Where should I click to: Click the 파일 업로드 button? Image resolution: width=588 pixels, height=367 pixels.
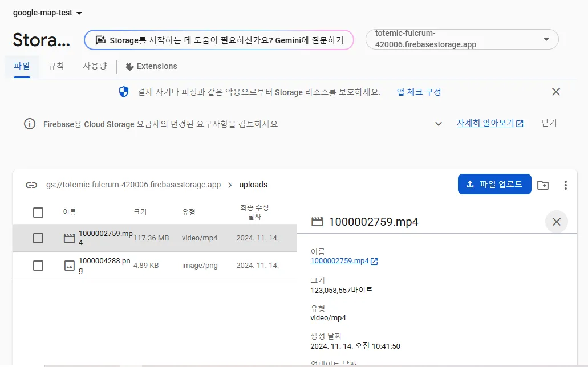(x=494, y=184)
